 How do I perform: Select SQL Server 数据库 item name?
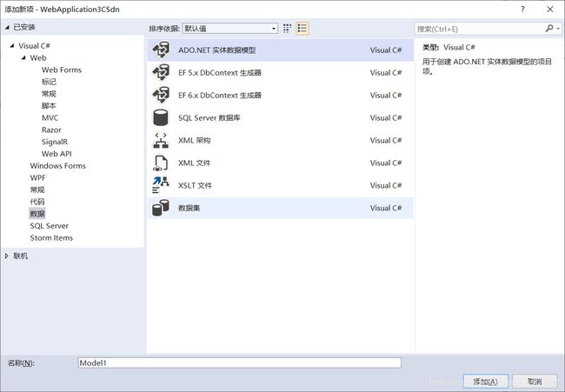coord(209,118)
